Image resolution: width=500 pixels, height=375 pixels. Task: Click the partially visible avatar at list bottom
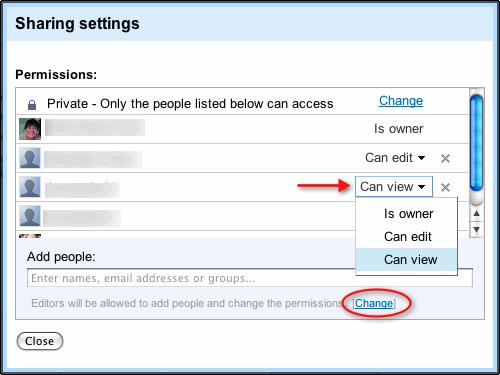point(30,236)
